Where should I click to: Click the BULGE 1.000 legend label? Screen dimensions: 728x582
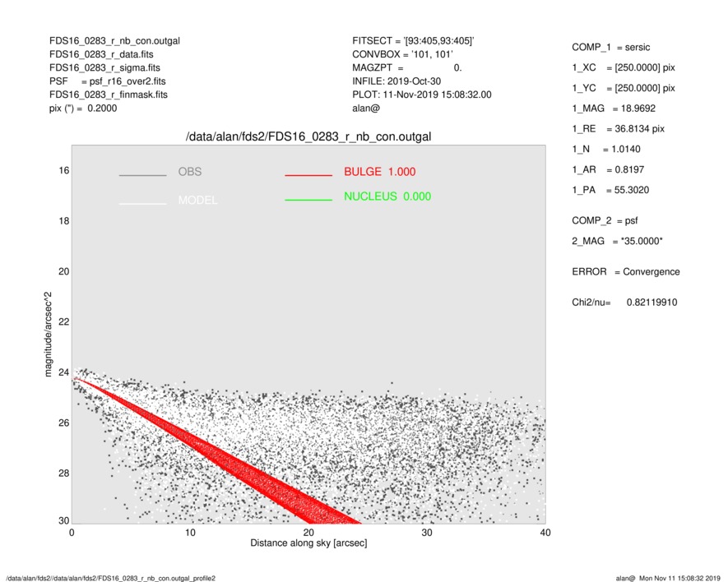(x=380, y=172)
